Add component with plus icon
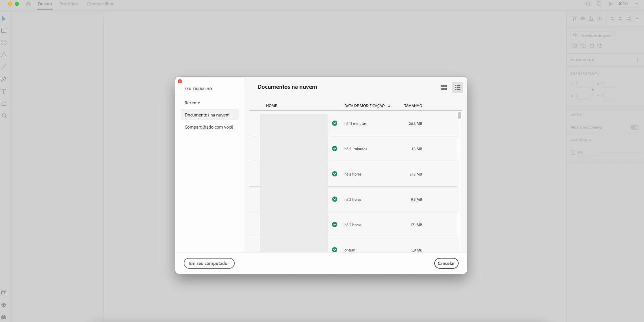The width and height of the screenshot is (644, 322). (x=637, y=60)
